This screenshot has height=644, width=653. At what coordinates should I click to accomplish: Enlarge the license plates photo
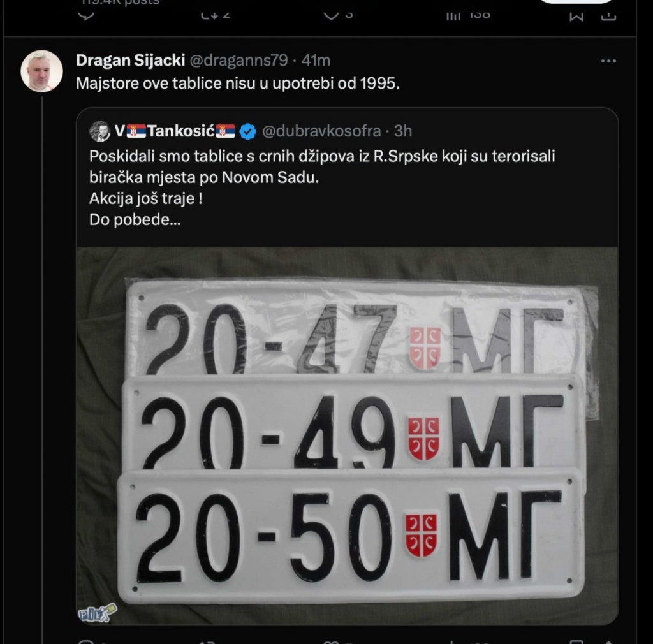[x=347, y=435]
